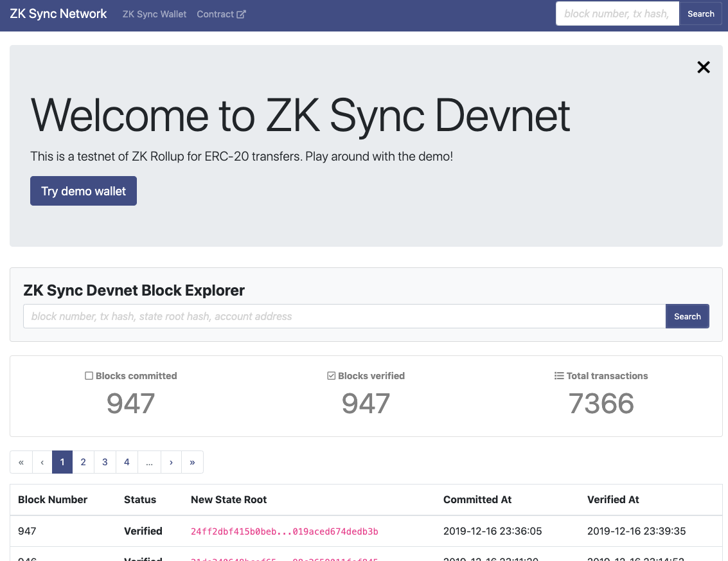Go to ZK Sync Network home

pos(58,14)
